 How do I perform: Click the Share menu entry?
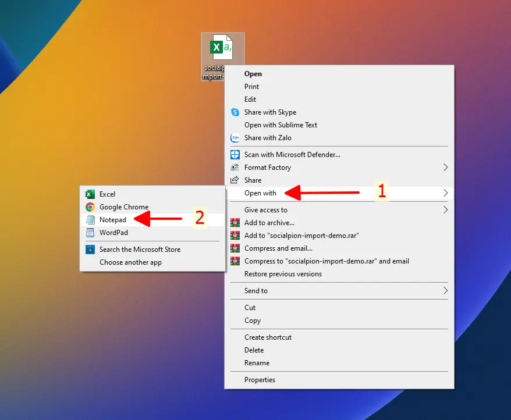point(339,180)
